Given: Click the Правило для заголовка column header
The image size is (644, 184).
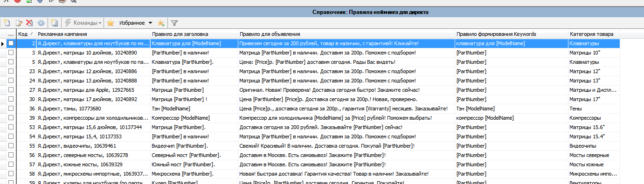Looking at the screenshot, I should [x=194, y=34].
